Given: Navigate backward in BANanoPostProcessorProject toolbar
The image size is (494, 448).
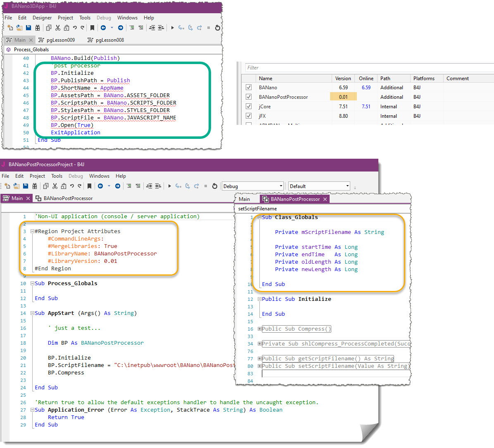Looking at the screenshot, I should tap(100, 186).
